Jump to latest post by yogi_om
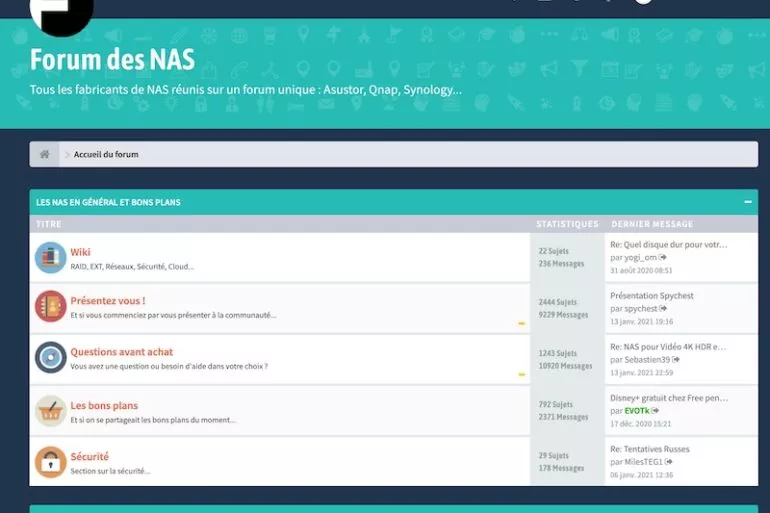 coord(663,257)
